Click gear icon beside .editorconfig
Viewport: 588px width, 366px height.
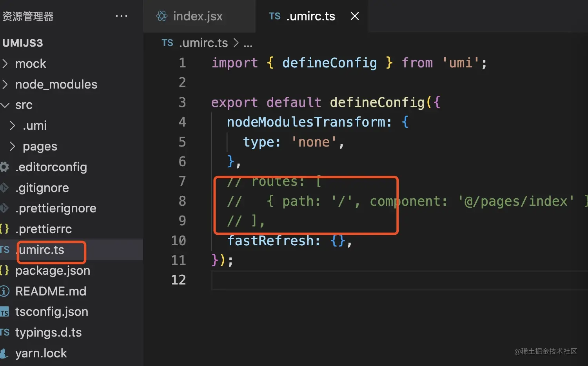(4, 167)
